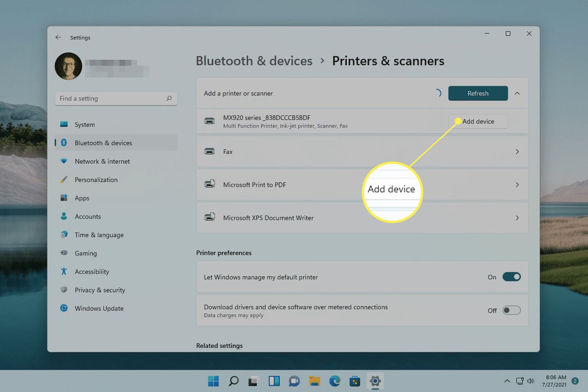Open Privacy & security settings
The width and height of the screenshot is (588, 392).
coord(100,290)
